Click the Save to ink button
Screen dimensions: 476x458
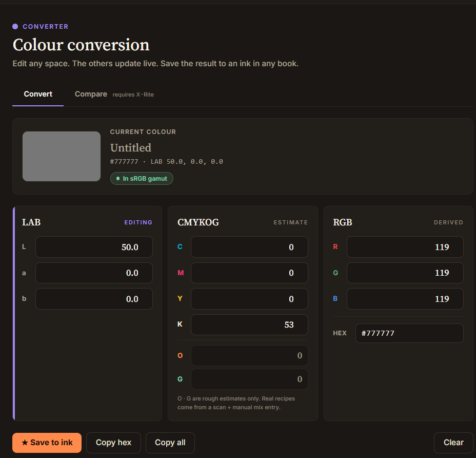click(47, 443)
